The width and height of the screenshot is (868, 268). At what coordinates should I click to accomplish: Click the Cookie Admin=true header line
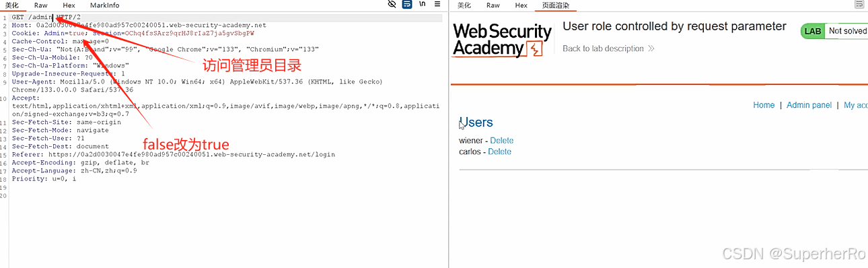[133, 33]
